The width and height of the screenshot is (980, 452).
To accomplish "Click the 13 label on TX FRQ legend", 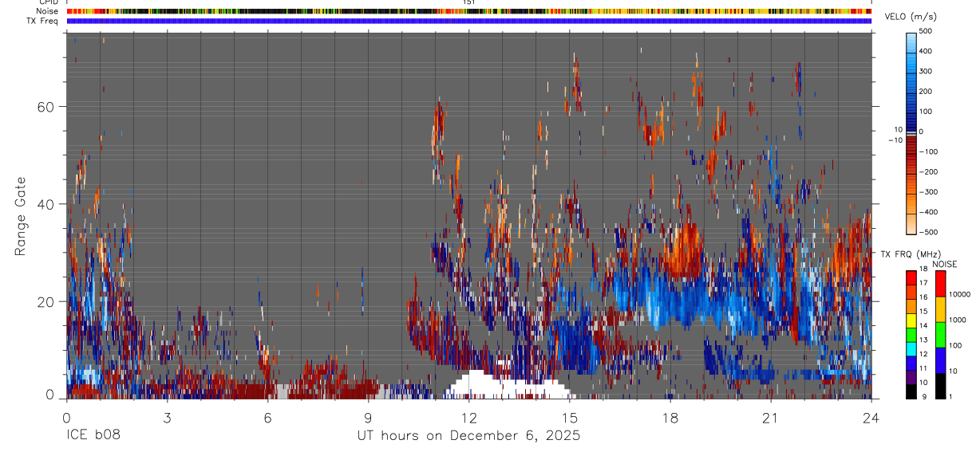I will 925,340.
